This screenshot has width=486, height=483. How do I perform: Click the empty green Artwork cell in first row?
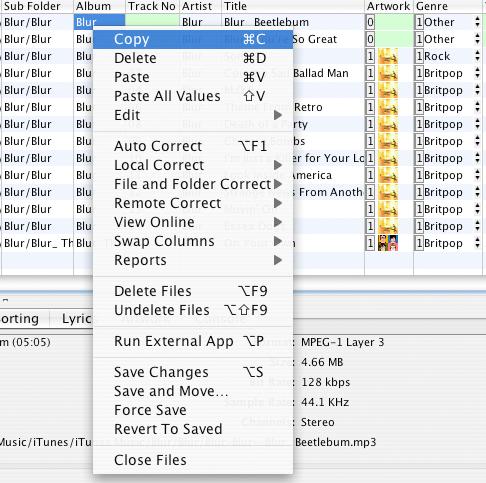pyautogui.click(x=395, y=22)
